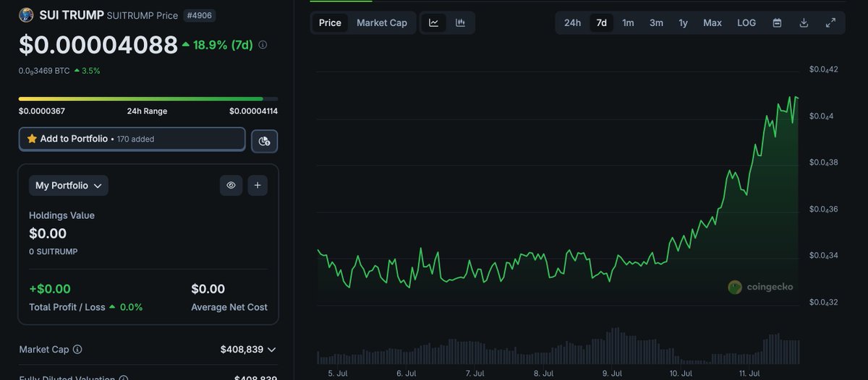Click the star icon in Add to Portfolio
Screen dimensions: 868x380
pos(32,139)
